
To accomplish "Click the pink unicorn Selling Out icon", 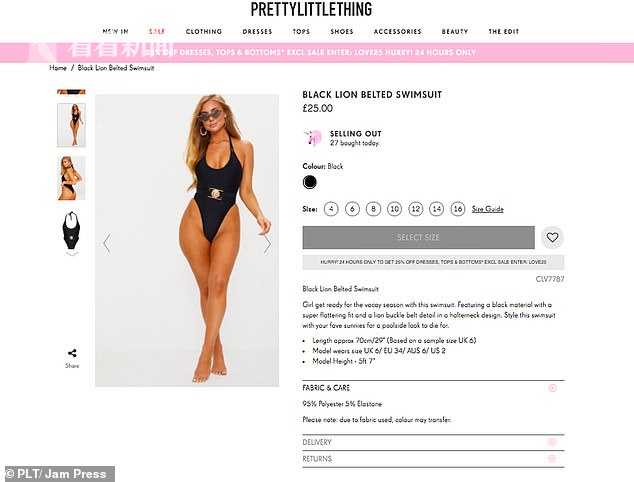I will (x=313, y=137).
